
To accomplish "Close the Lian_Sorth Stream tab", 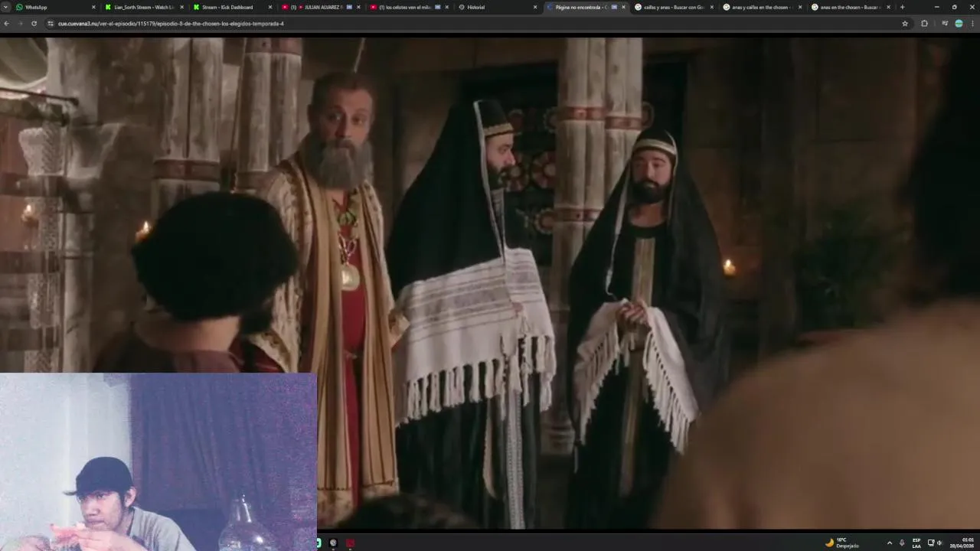I will tap(181, 7).
